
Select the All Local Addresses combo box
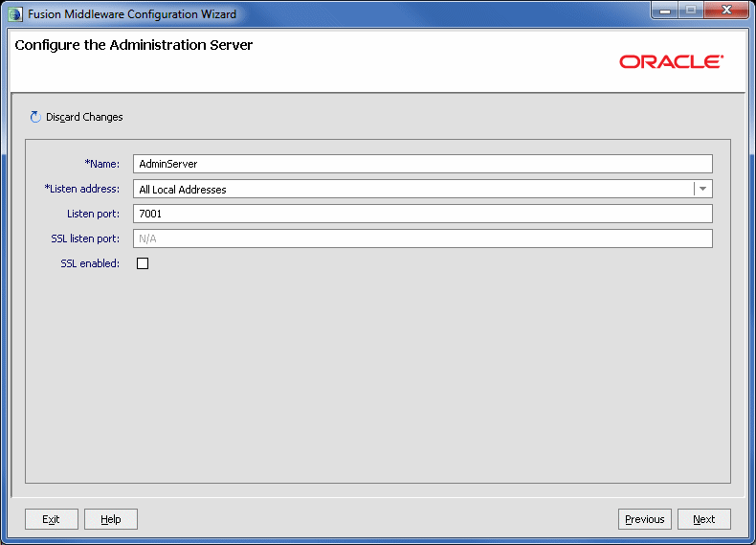(422, 189)
